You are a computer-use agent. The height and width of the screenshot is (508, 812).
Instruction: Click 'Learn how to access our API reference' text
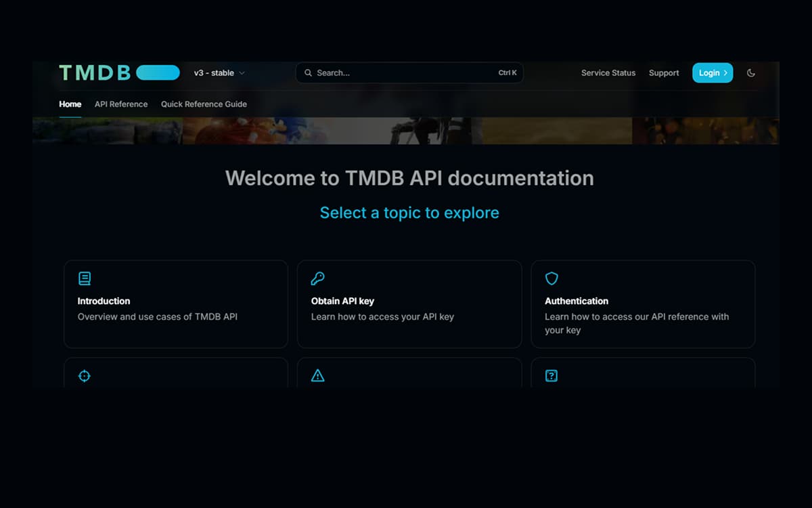(627, 316)
